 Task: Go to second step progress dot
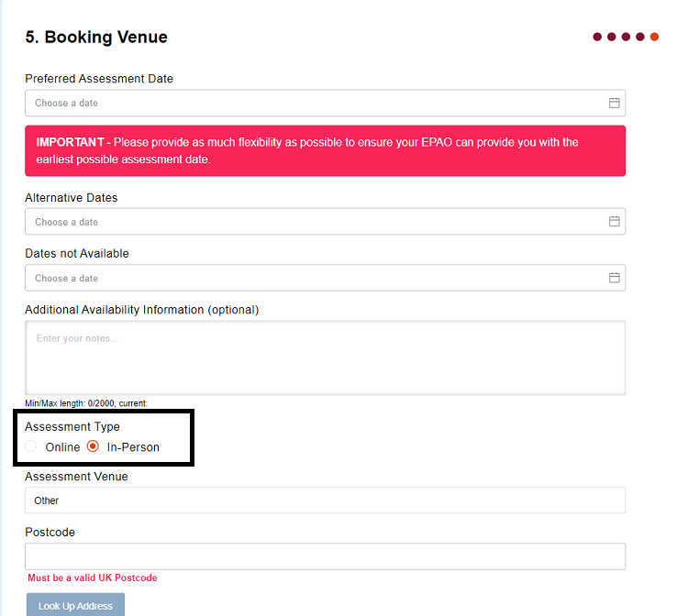(x=611, y=37)
